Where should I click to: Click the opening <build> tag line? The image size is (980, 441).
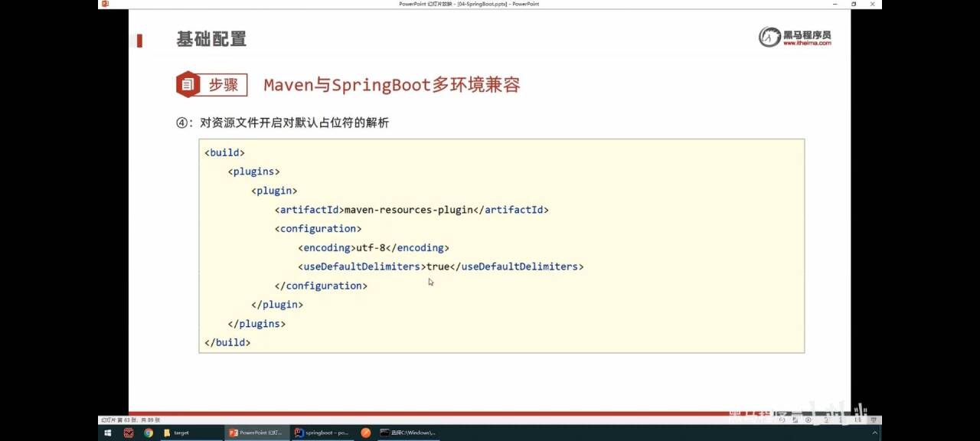tap(224, 153)
